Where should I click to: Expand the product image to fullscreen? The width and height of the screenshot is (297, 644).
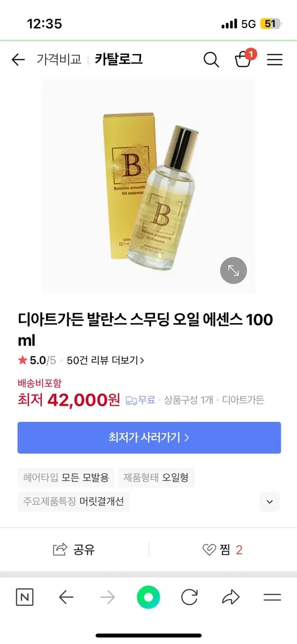point(234,270)
